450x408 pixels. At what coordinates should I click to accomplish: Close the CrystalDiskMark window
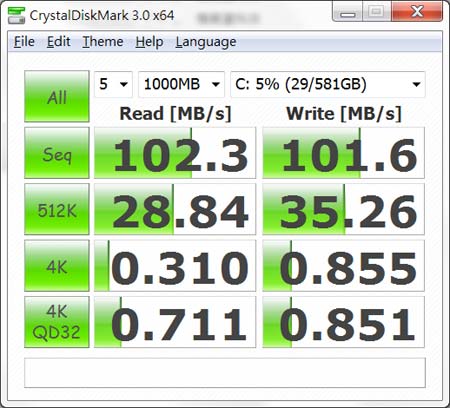(x=417, y=11)
